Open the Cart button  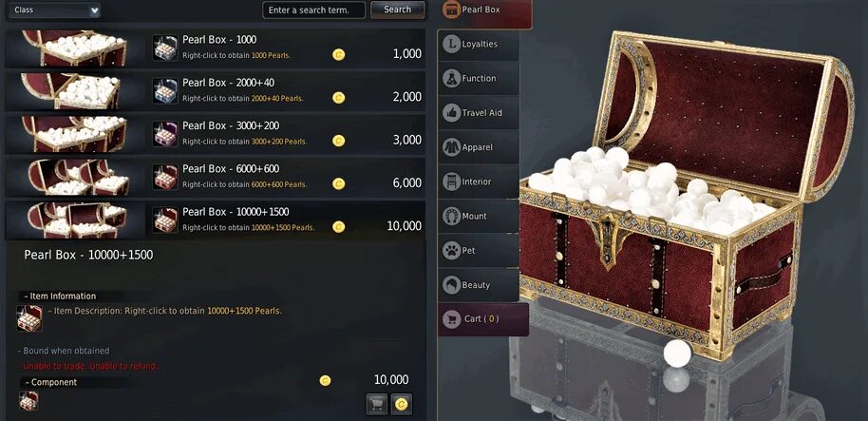[x=483, y=319]
